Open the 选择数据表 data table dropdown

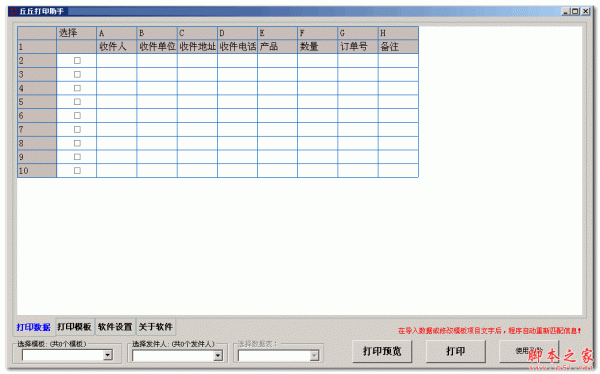[314, 356]
